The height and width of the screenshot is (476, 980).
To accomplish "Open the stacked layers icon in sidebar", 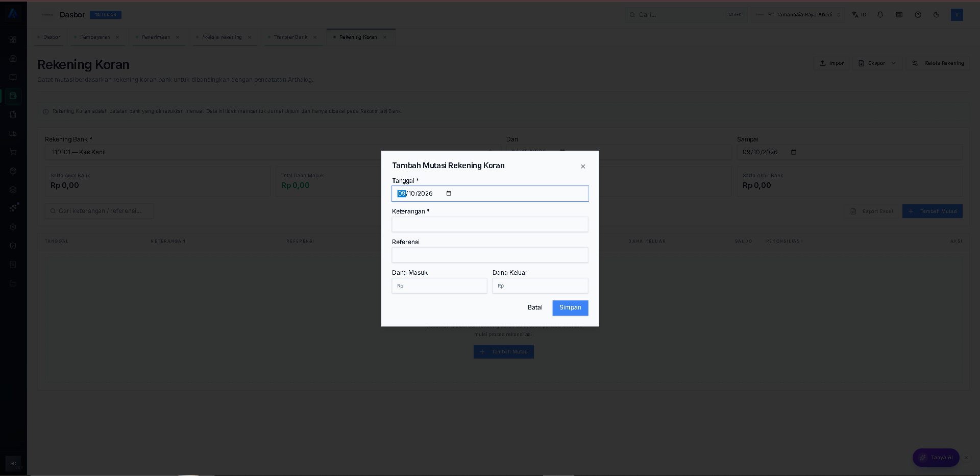I will pos(13,190).
